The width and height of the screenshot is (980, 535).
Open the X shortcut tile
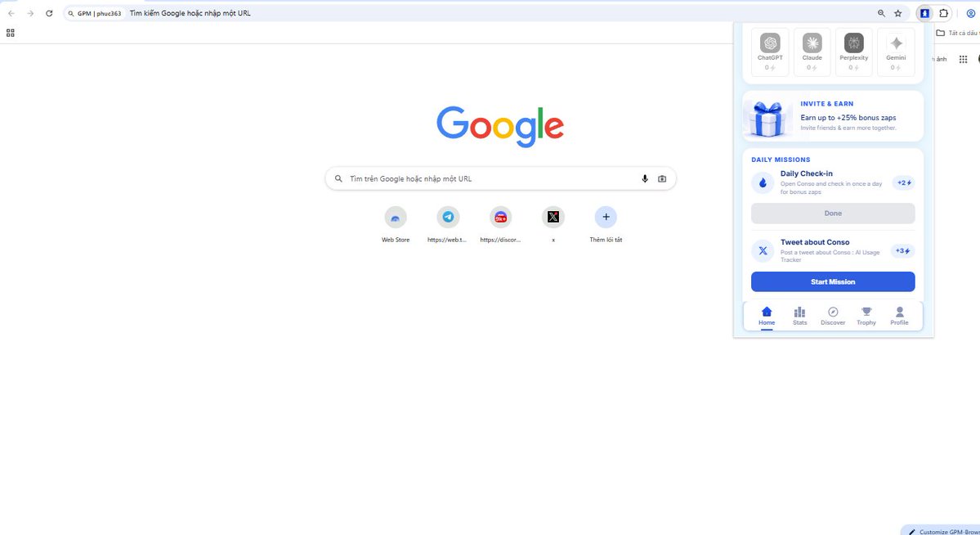553,224
